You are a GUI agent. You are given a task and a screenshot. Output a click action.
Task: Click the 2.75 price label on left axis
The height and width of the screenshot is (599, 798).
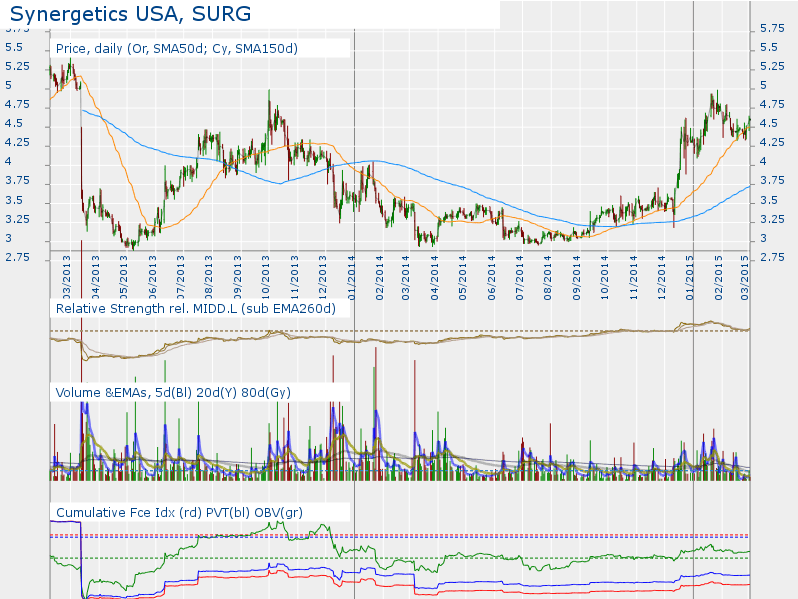pyautogui.click(x=17, y=258)
